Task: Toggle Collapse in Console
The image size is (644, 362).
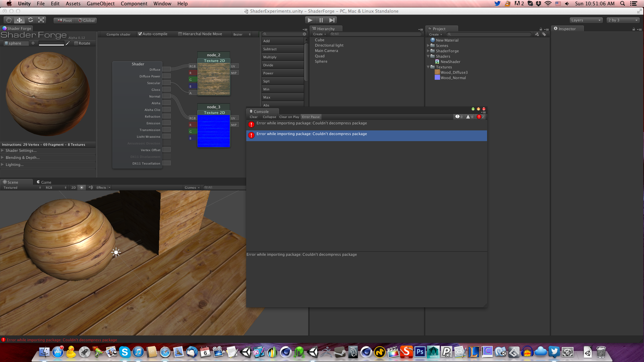Action: pyautogui.click(x=269, y=117)
